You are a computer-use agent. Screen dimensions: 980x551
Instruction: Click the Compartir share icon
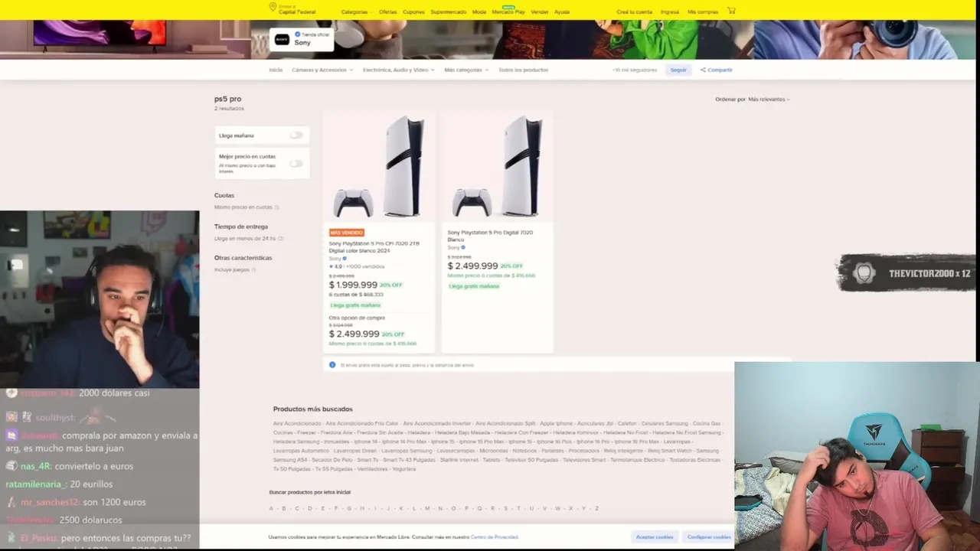pos(703,70)
